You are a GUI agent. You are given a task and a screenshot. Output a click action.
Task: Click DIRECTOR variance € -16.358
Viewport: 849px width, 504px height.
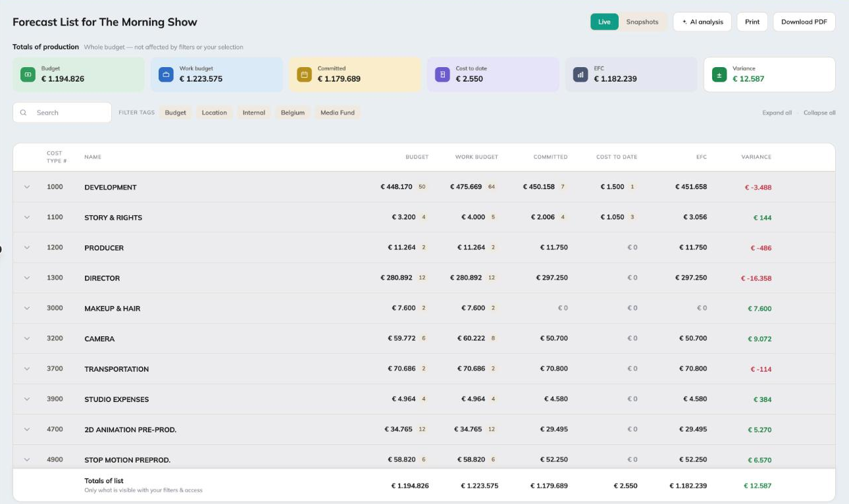(x=756, y=278)
